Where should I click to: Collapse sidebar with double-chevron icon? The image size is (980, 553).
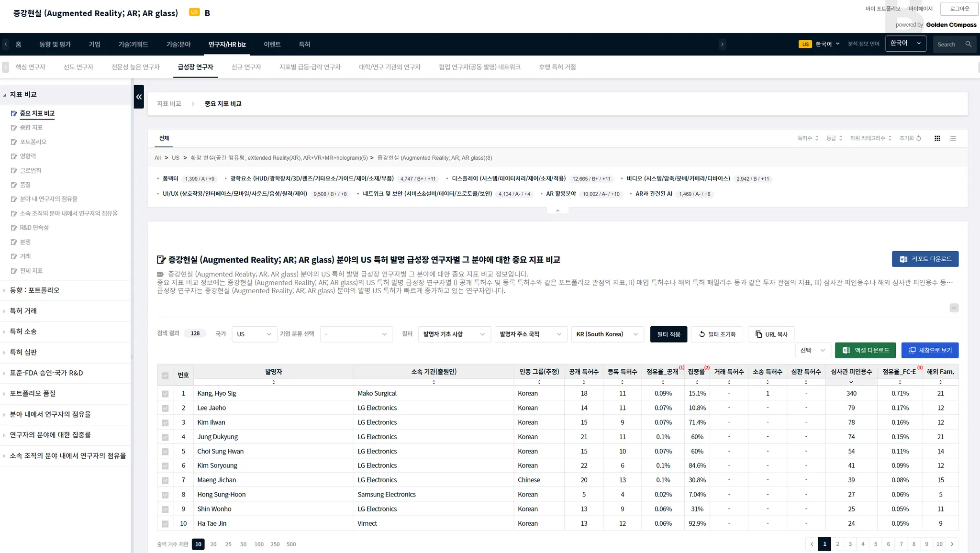click(x=139, y=97)
